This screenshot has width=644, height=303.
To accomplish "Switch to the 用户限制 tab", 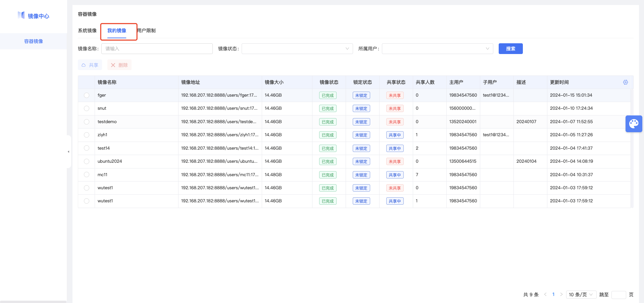I will click(x=146, y=31).
